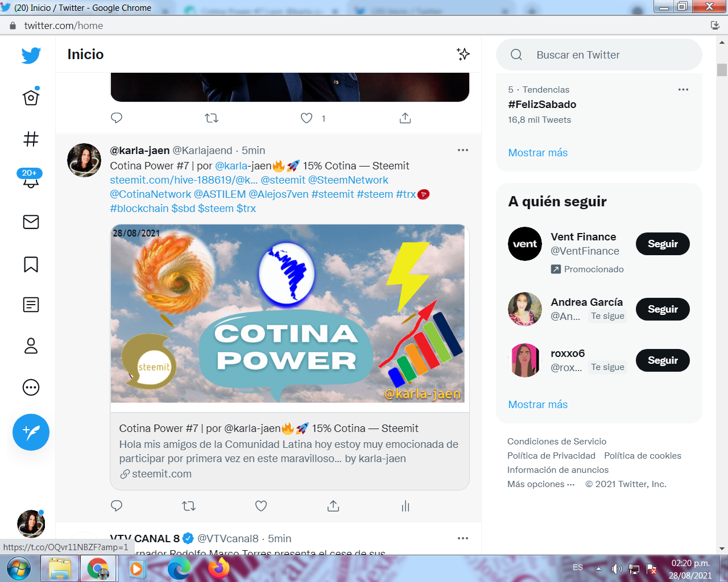The image size is (728, 582).
Task: Open Profile person icon in sidebar
Action: [31, 346]
